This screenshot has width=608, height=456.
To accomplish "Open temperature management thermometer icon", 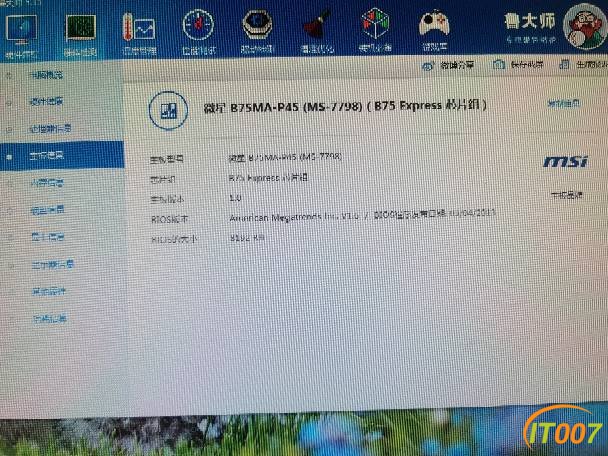I will pos(139,27).
